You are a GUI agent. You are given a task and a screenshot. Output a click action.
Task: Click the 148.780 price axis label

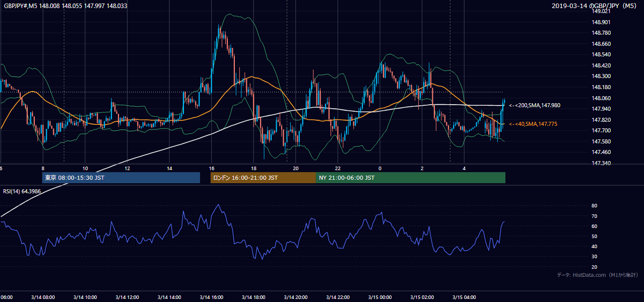(602, 33)
